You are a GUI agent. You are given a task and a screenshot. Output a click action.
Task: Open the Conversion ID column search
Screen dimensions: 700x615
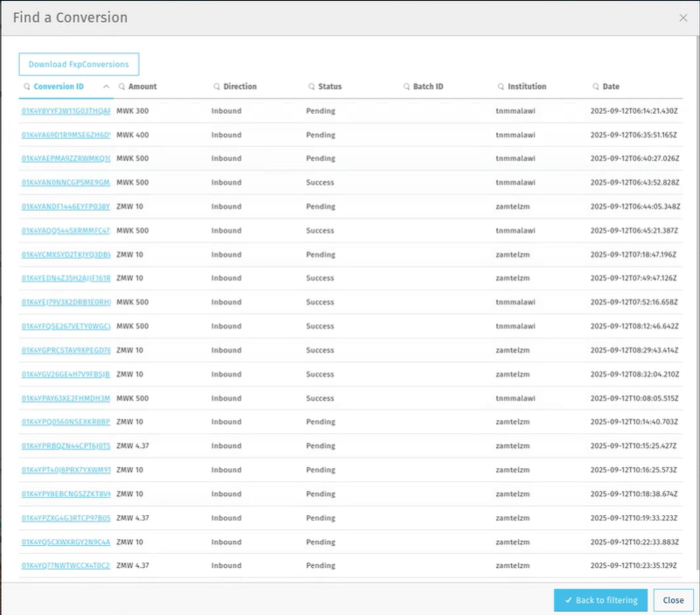coord(25,87)
